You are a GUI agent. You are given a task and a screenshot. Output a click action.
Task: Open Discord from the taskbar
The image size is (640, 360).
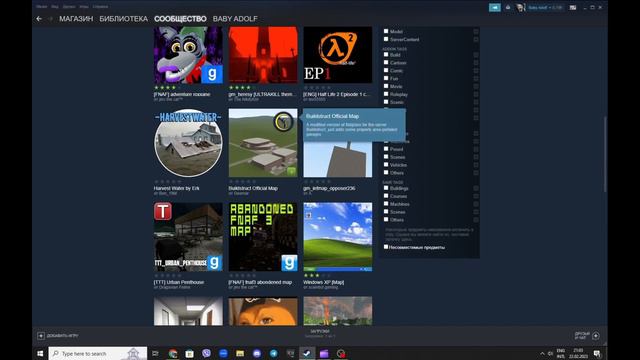(257, 353)
